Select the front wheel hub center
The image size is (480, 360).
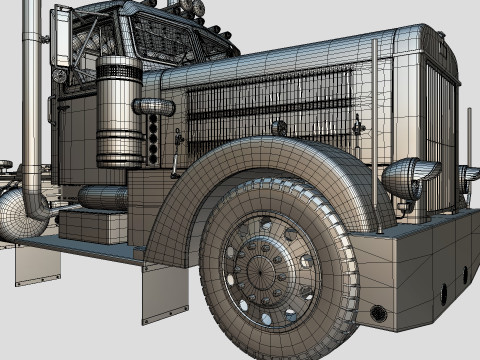coord(261,272)
